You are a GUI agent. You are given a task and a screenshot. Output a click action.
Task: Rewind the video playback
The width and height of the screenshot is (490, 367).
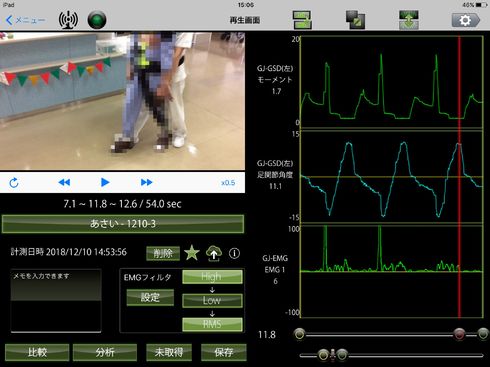pyautogui.click(x=64, y=182)
